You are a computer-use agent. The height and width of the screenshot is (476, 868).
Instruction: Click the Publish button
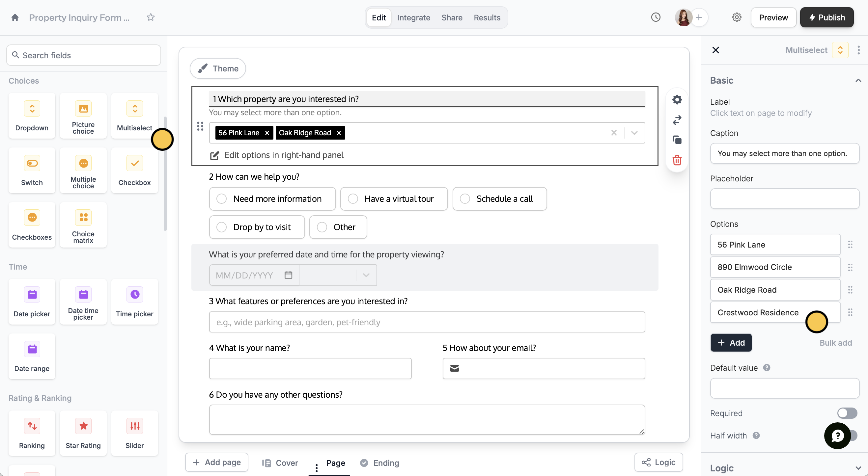pyautogui.click(x=826, y=17)
